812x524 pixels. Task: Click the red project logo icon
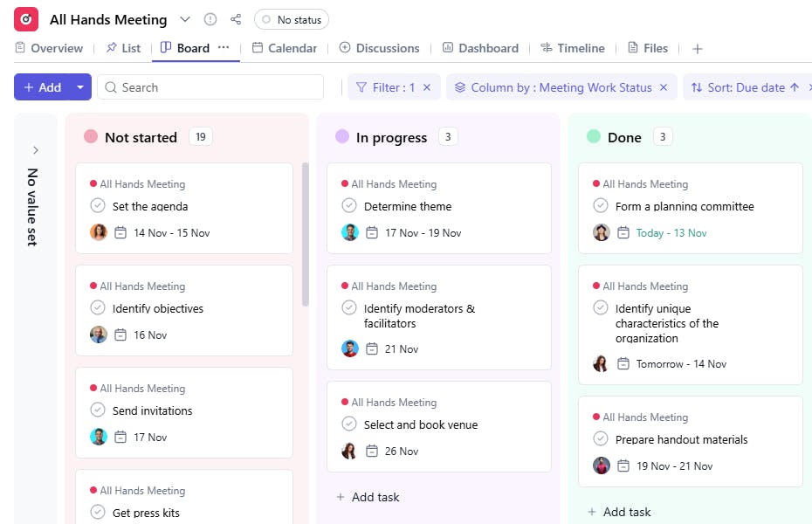tap(26, 20)
